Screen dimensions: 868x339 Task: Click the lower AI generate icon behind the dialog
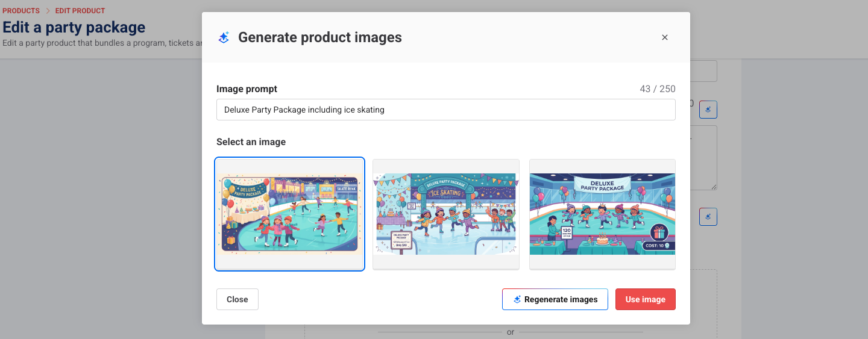pyautogui.click(x=708, y=217)
